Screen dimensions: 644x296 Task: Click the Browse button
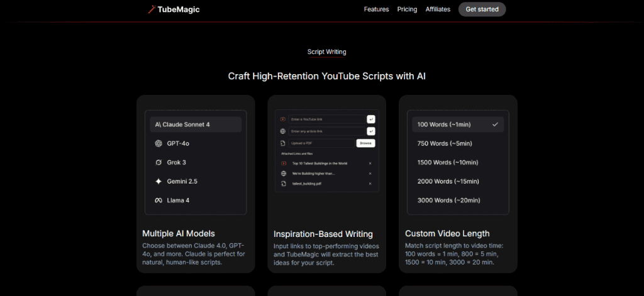tap(365, 143)
